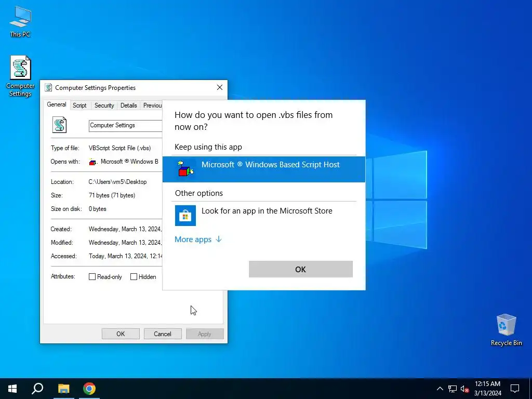
Task: Click the size value 71 bytes (71 bytes)
Action: (112, 195)
